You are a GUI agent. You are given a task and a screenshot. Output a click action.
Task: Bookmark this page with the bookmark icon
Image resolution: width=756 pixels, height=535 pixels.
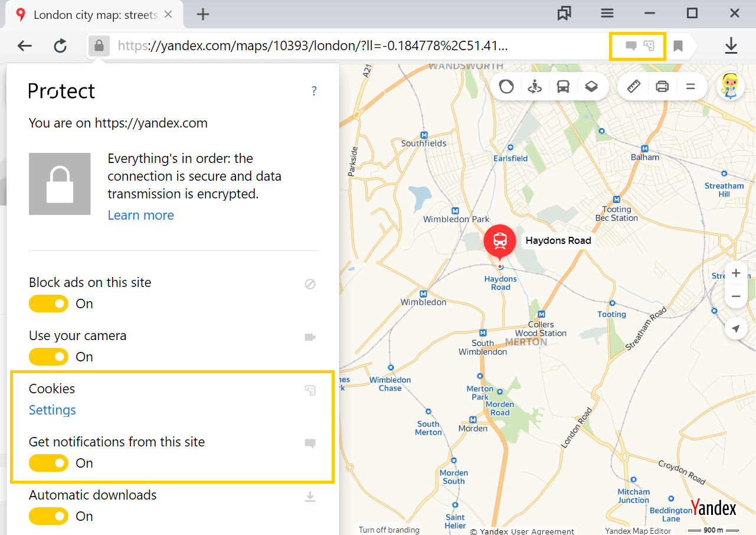pos(678,46)
